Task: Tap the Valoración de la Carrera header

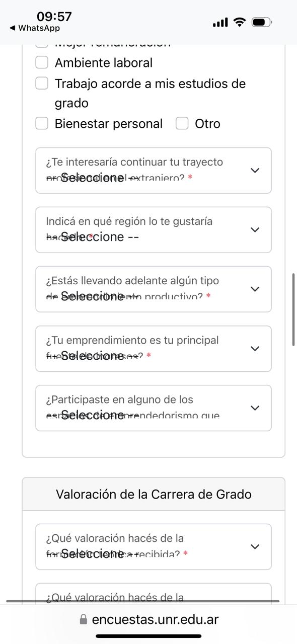Action: 154,494
